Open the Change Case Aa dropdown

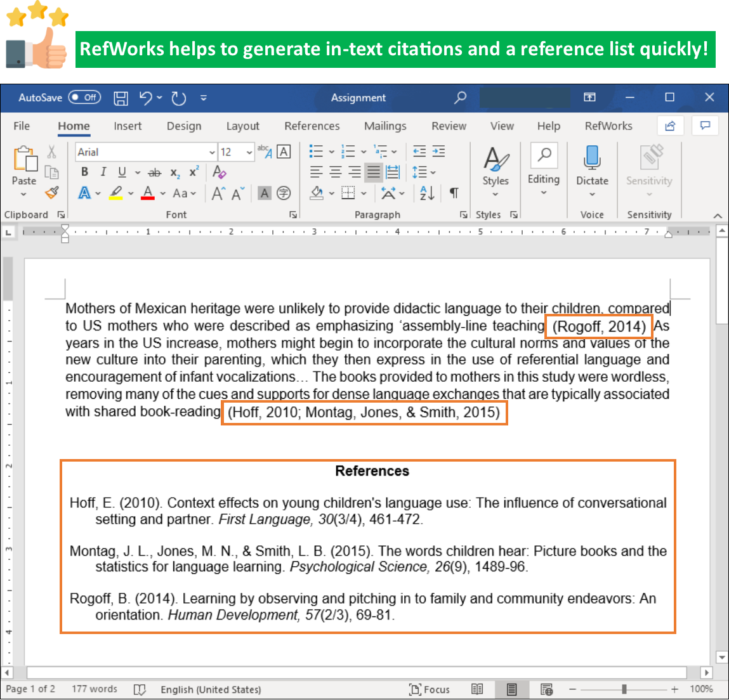(185, 193)
